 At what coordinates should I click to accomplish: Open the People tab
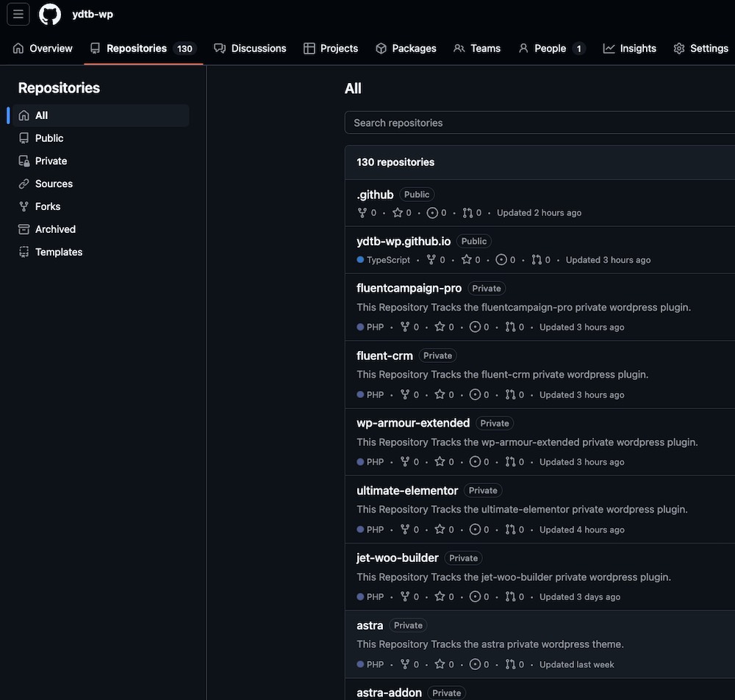click(x=552, y=48)
